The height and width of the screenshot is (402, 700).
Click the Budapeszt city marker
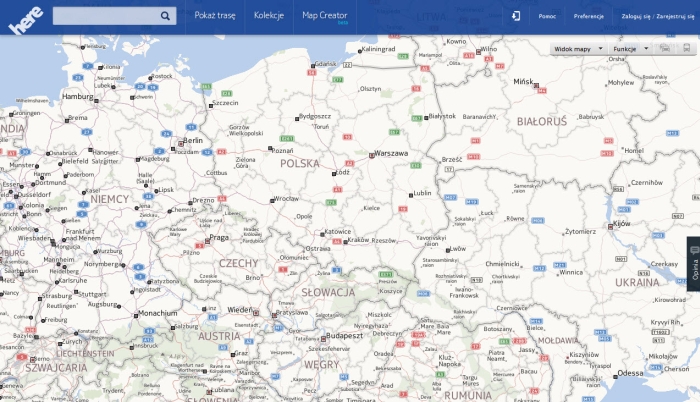(x=323, y=339)
